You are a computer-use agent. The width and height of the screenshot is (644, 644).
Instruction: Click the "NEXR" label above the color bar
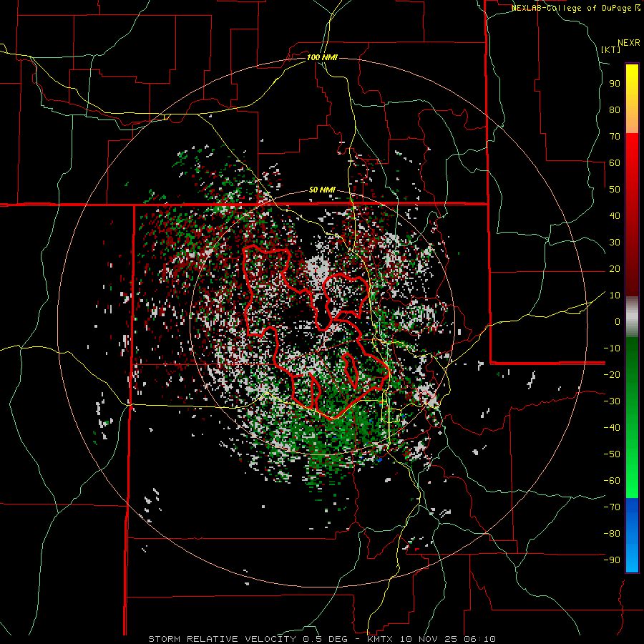(629, 43)
